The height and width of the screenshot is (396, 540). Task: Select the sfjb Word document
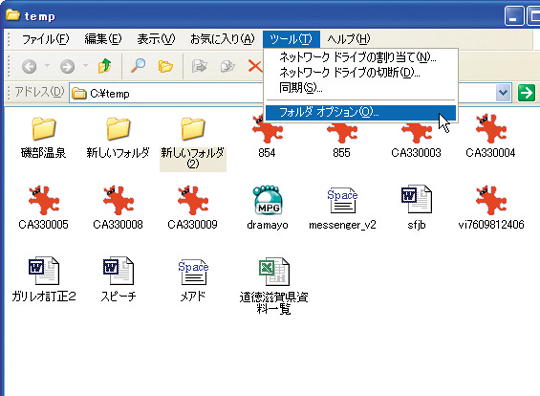click(416, 208)
